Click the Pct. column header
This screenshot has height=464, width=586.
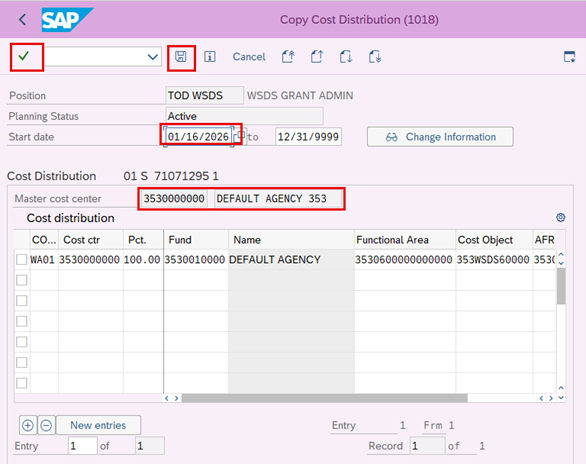143,240
